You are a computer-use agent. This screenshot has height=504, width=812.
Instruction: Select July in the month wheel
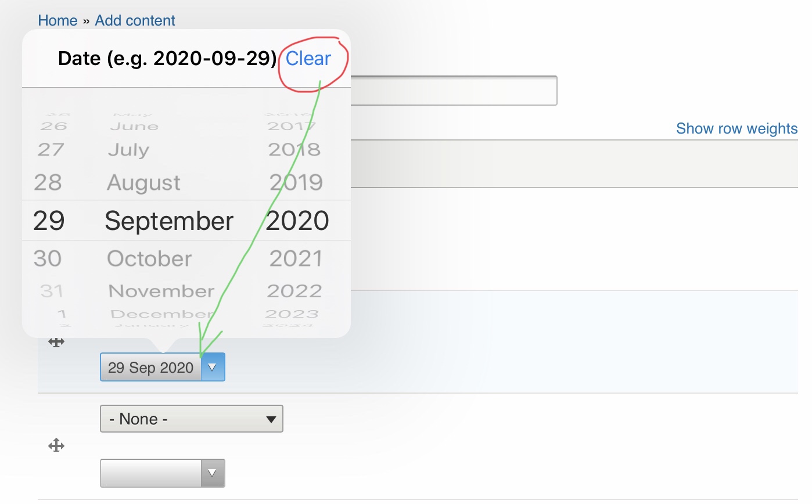[128, 150]
